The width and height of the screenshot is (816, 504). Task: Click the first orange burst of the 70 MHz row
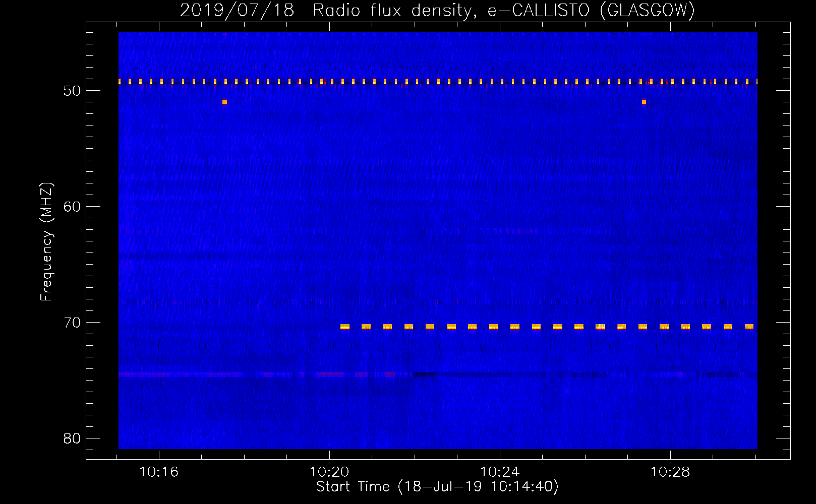(x=345, y=327)
